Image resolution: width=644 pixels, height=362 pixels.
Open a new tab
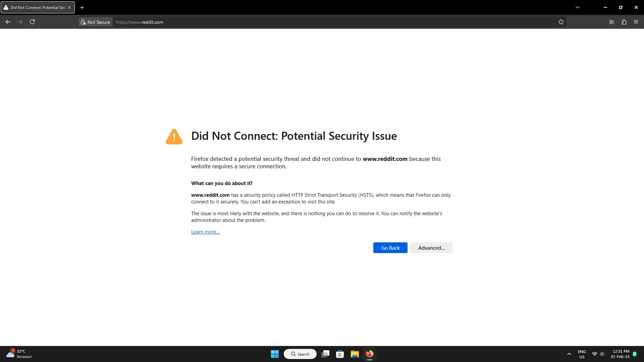pos(82,7)
